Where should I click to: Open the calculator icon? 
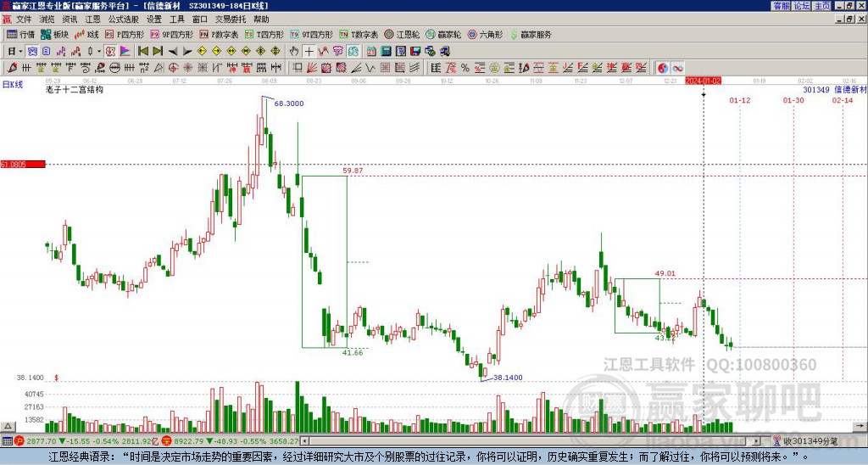[x=386, y=52]
